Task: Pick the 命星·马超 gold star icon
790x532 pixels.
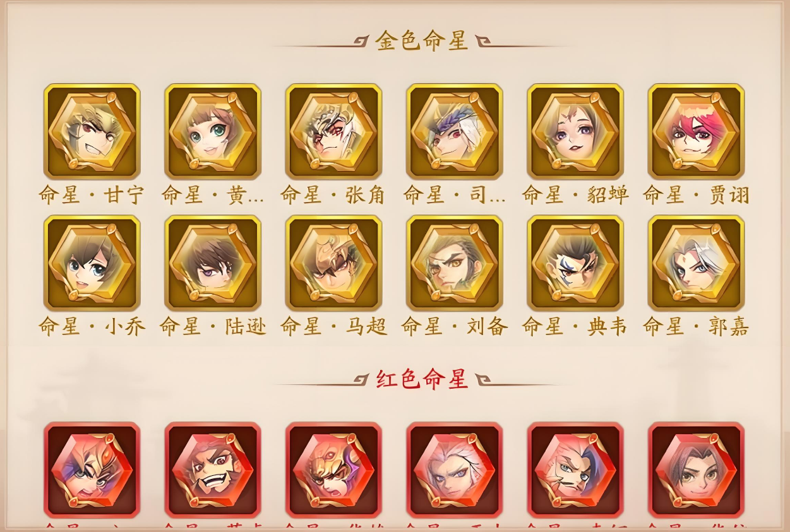Action: (333, 263)
